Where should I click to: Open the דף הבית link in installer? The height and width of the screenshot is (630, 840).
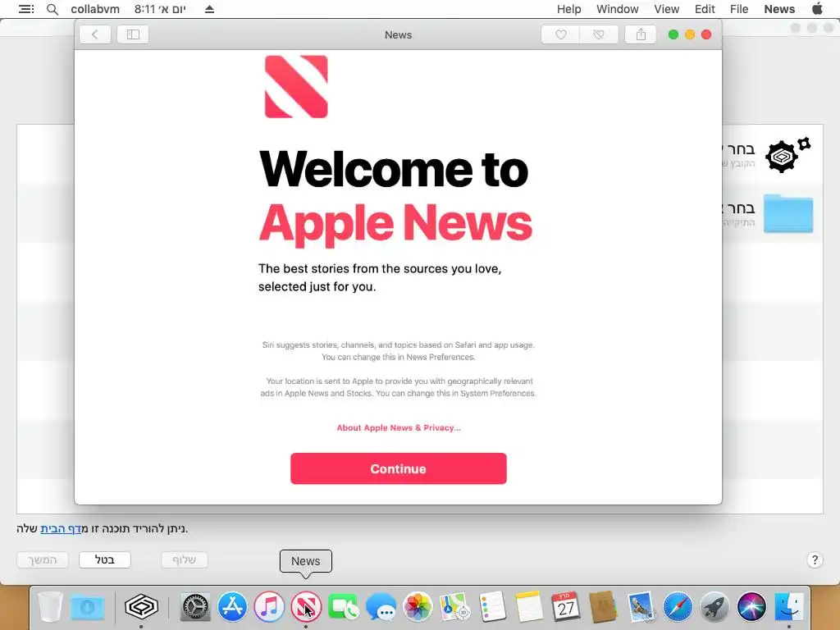click(61, 529)
